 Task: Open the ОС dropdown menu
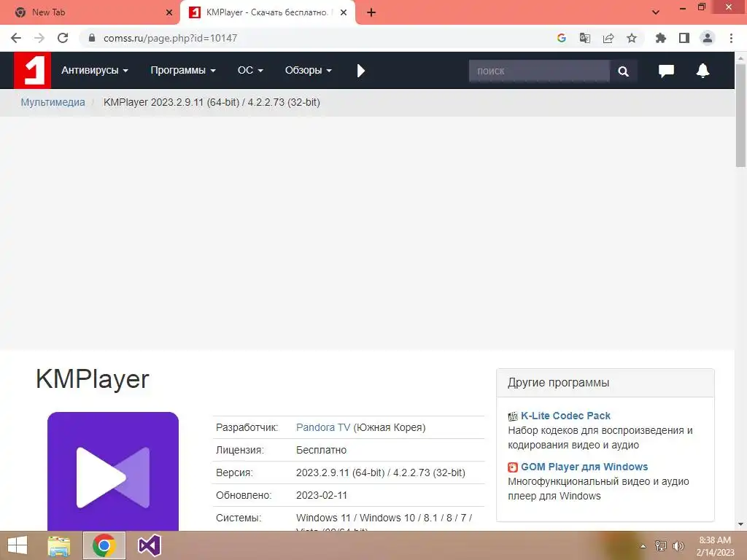click(250, 71)
